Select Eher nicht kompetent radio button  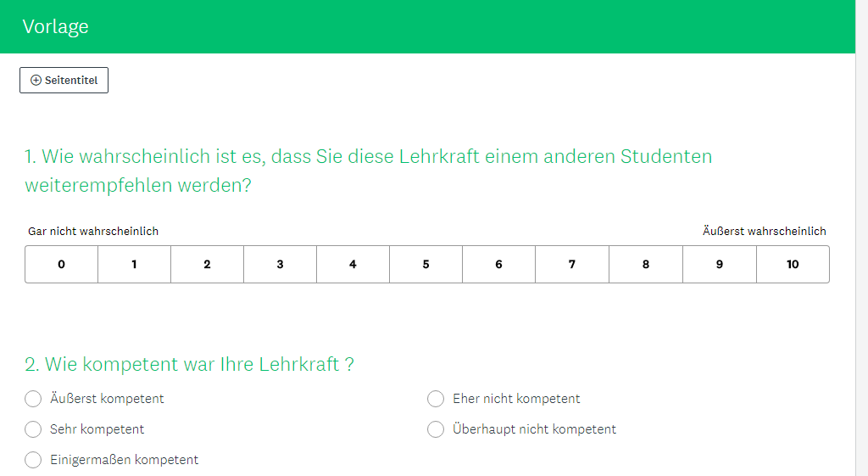[436, 399]
